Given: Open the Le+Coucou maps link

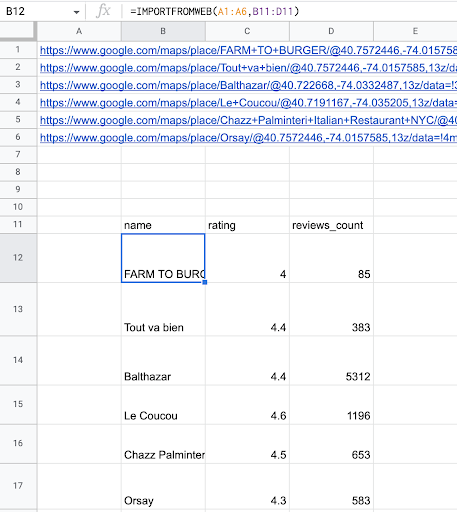Looking at the screenshot, I should 248,103.
